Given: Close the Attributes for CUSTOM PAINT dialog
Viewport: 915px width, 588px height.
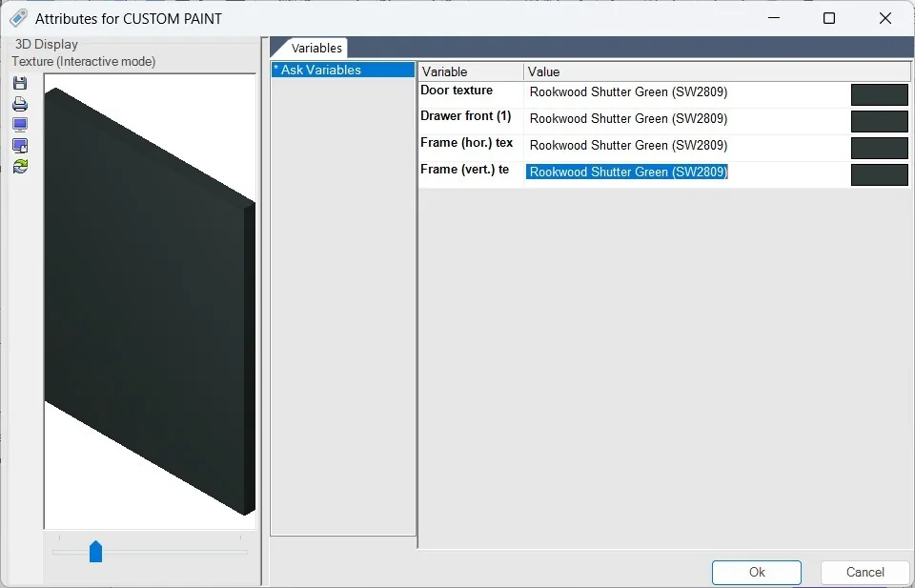Looking at the screenshot, I should [885, 19].
